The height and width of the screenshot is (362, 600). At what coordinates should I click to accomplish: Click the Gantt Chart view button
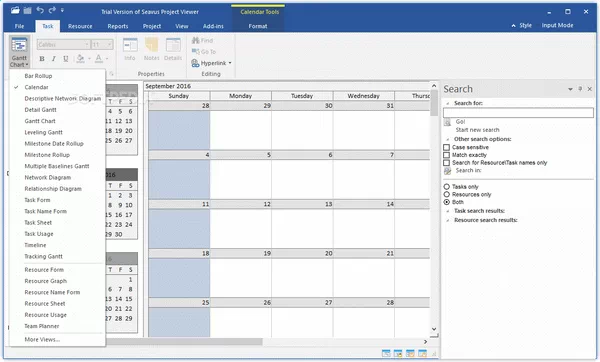19,52
